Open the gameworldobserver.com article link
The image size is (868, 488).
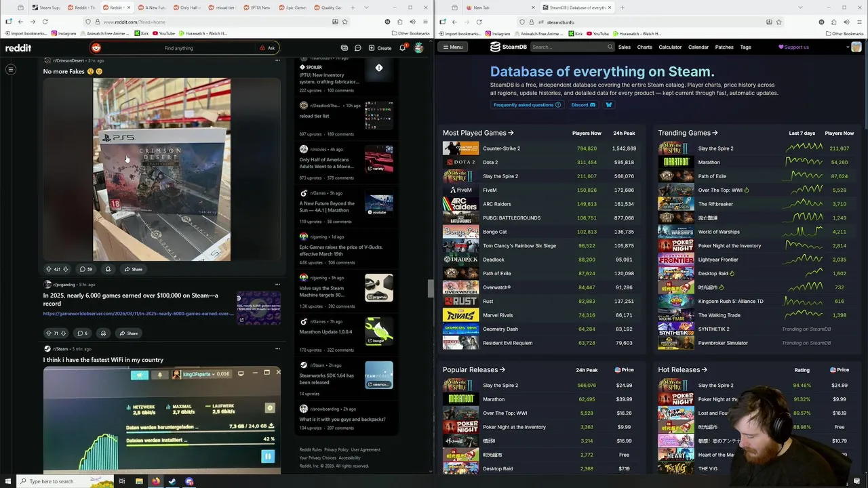click(138, 313)
